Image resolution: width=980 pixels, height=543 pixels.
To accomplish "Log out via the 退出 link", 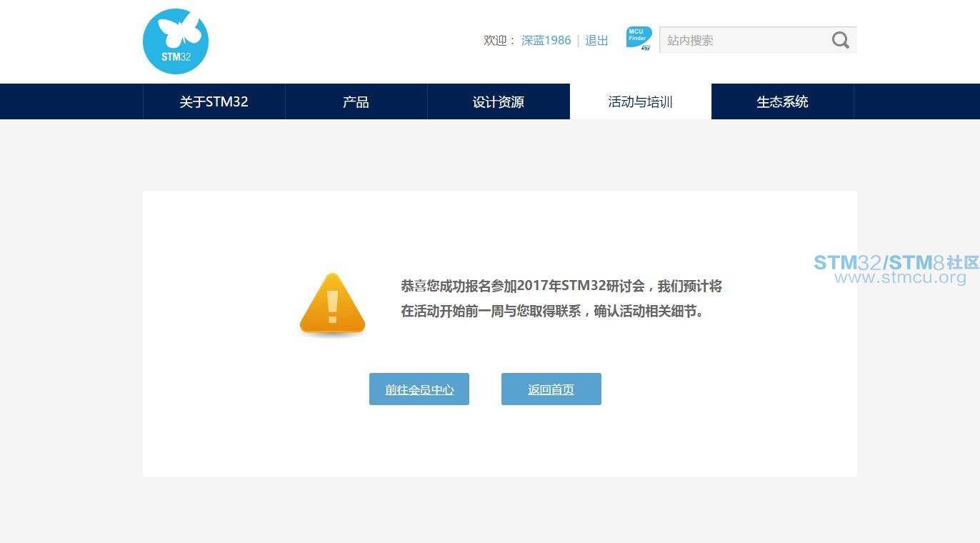I will coord(596,41).
